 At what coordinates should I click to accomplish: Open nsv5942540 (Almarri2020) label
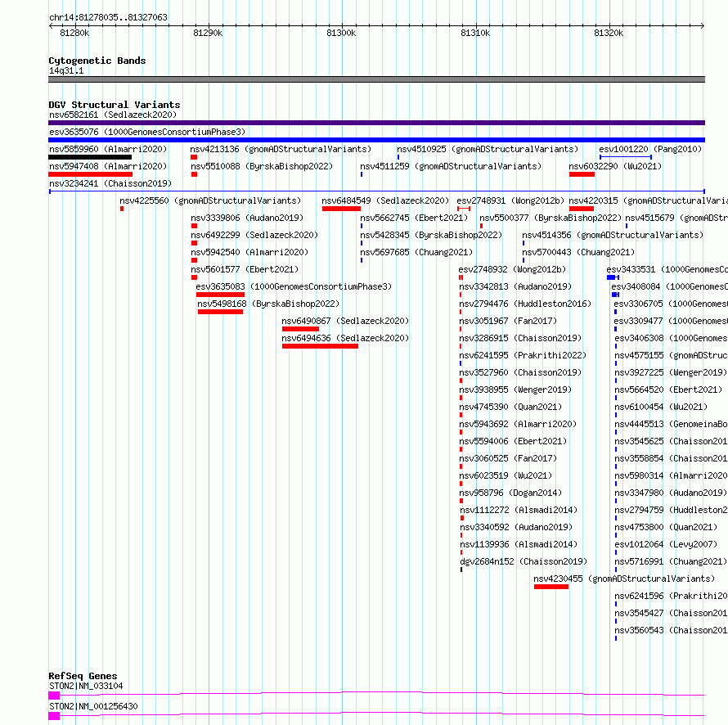pyautogui.click(x=249, y=252)
